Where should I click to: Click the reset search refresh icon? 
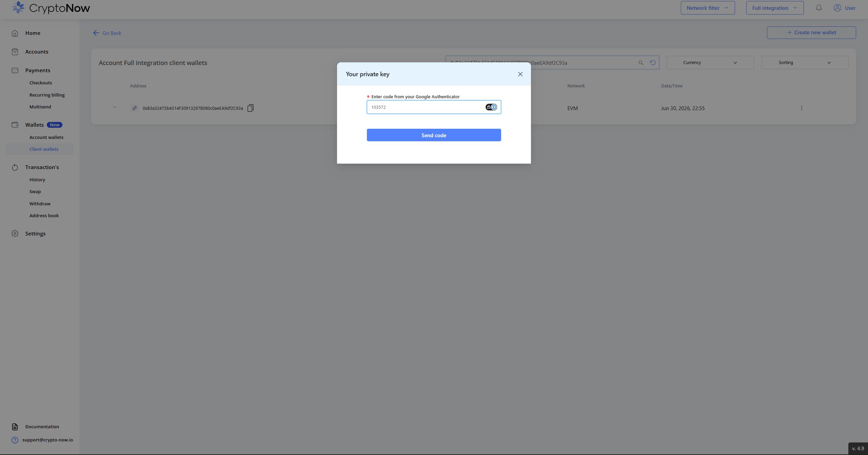(x=653, y=63)
